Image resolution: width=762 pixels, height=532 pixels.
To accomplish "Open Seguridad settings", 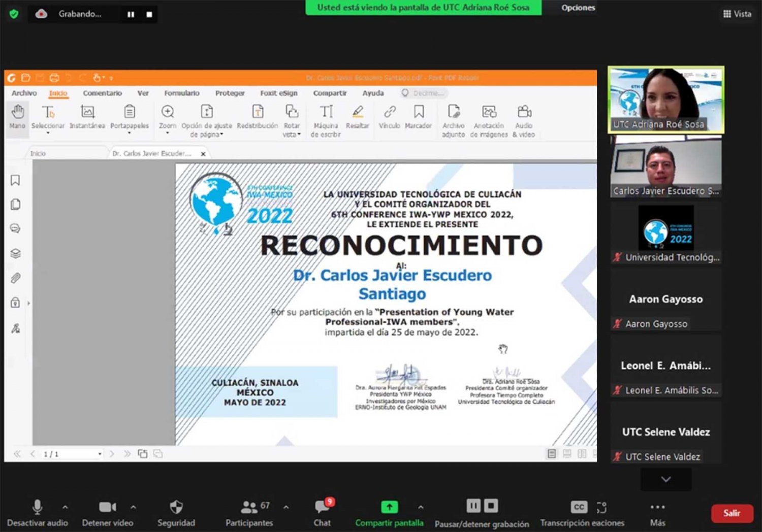I will coord(176,513).
